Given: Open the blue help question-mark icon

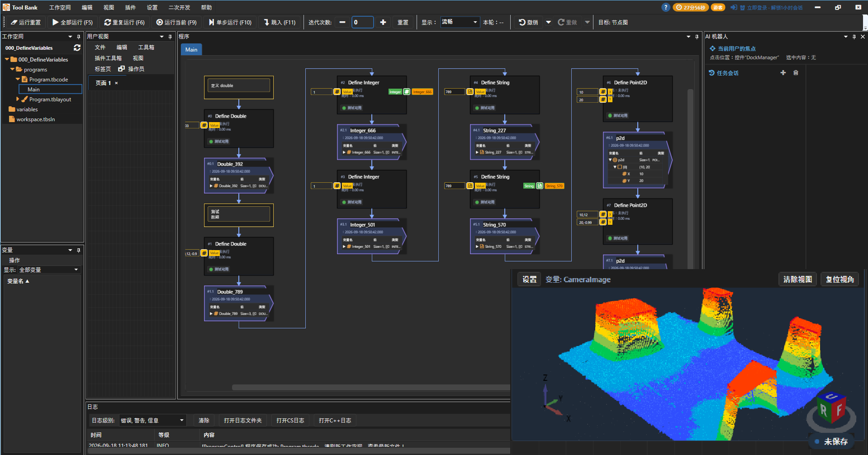Looking at the screenshot, I should (665, 7).
